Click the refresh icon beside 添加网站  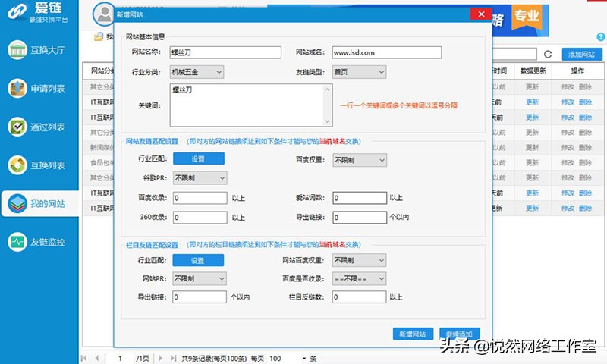548,54
